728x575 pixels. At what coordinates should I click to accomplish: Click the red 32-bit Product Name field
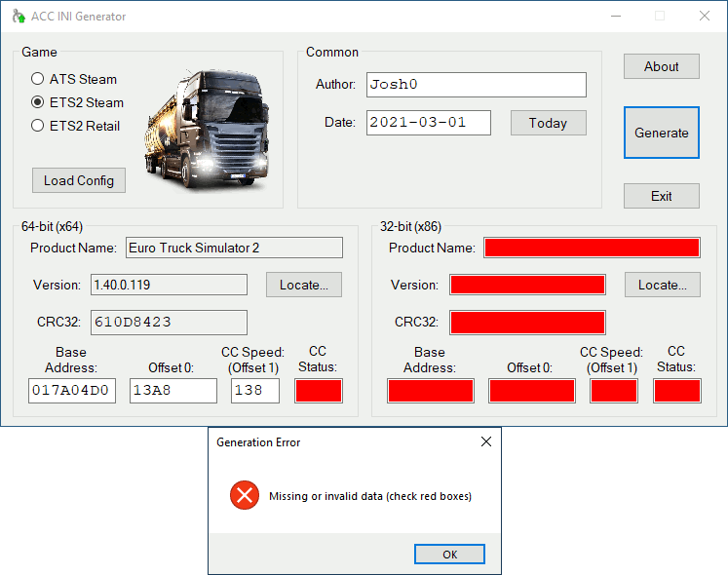[x=592, y=248]
